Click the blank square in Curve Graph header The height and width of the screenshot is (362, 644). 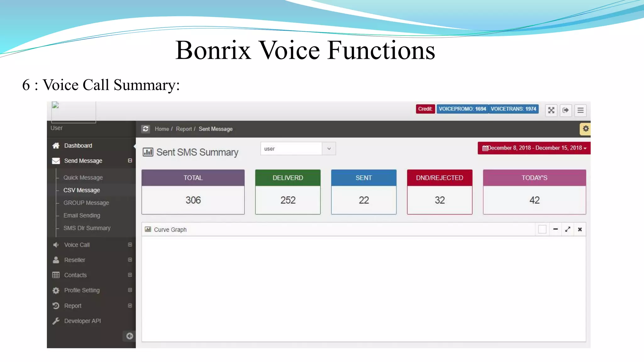point(542,229)
